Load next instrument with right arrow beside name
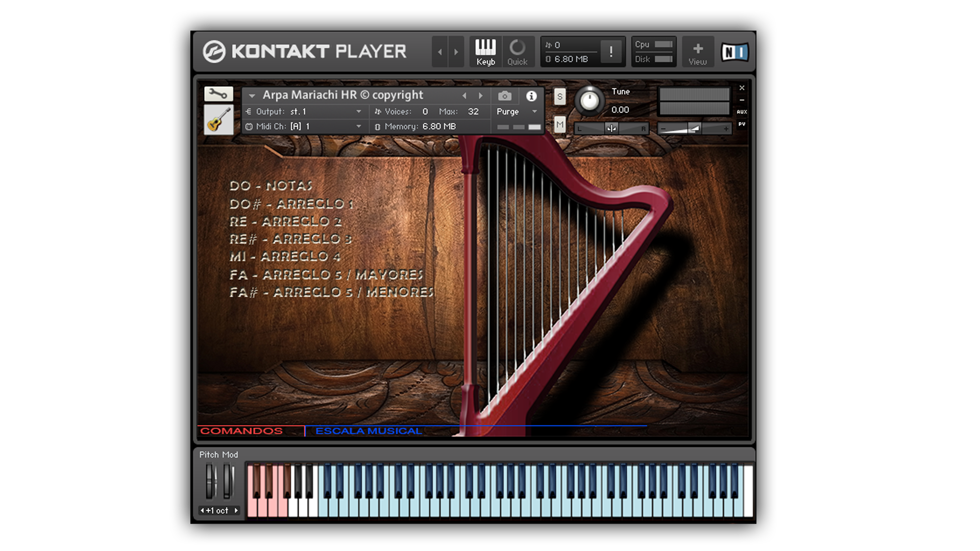This screenshot has width=980, height=551. pyautogui.click(x=480, y=95)
